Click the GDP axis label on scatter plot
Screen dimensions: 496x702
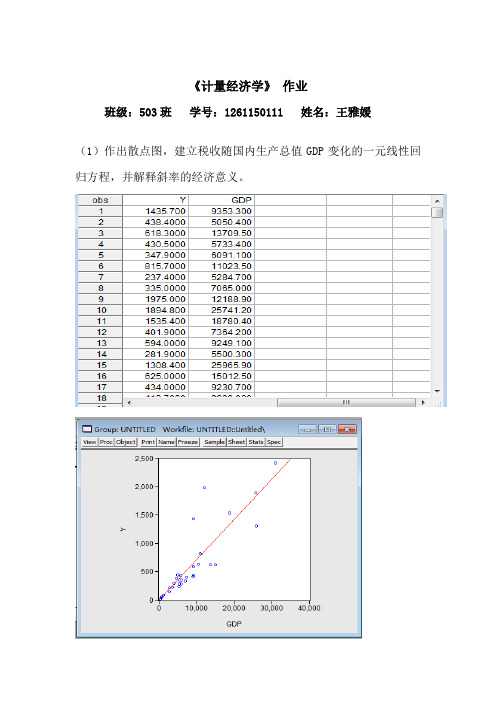[234, 624]
